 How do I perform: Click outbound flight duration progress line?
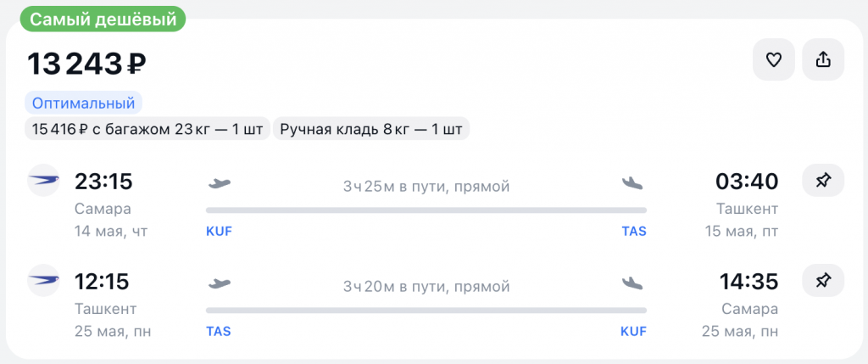point(426,210)
